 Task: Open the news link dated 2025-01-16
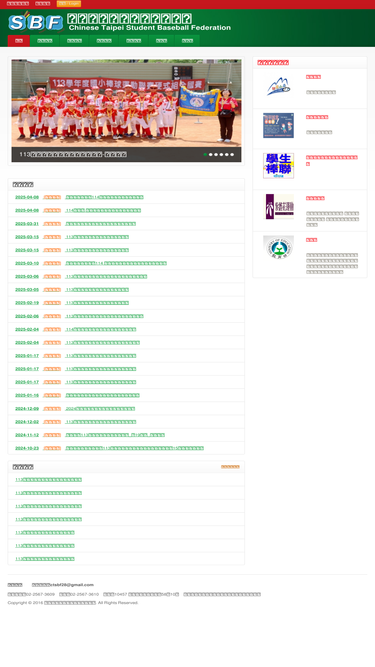102,395
